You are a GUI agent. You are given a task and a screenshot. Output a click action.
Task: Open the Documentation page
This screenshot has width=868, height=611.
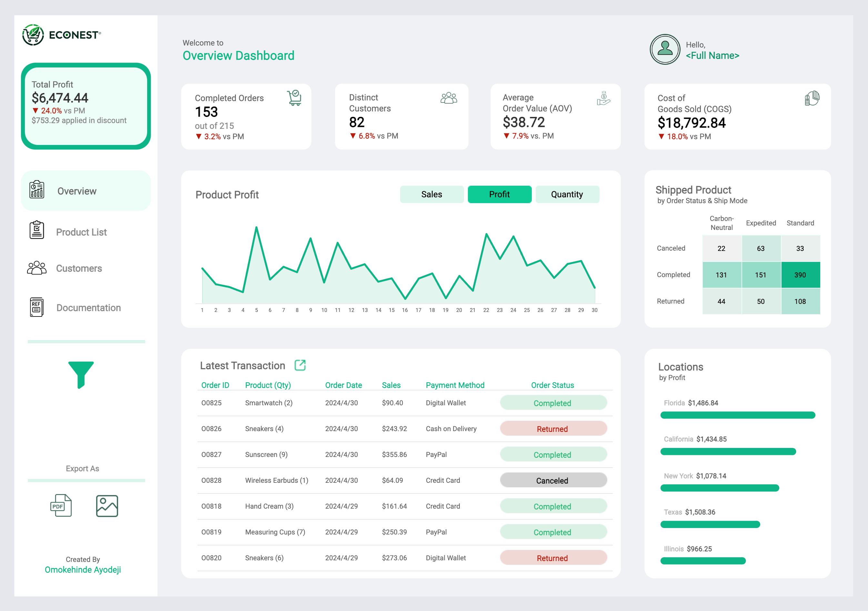(x=88, y=307)
